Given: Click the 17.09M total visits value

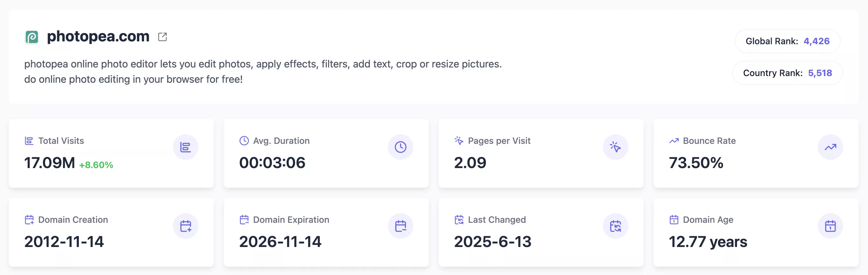Looking at the screenshot, I should pos(50,163).
